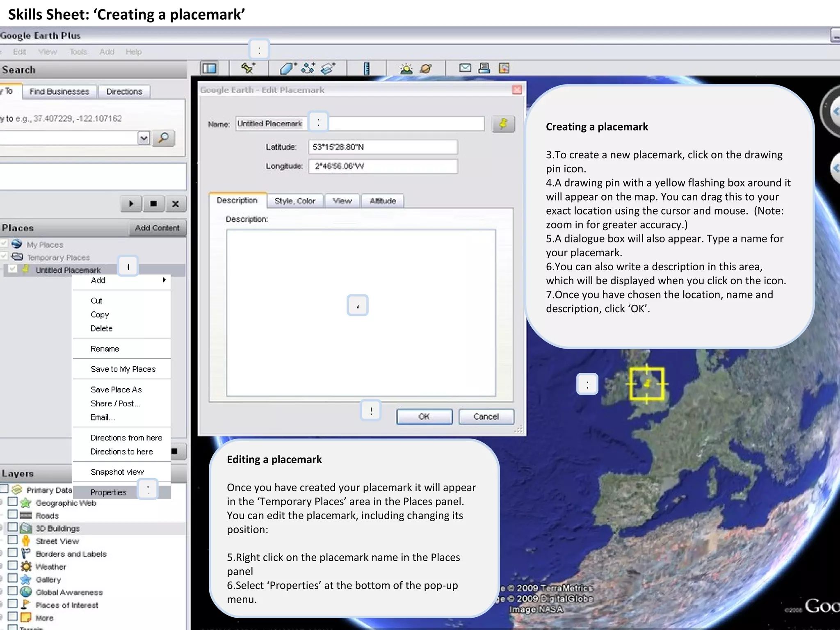Collapse the Places panel header

click(64, 228)
